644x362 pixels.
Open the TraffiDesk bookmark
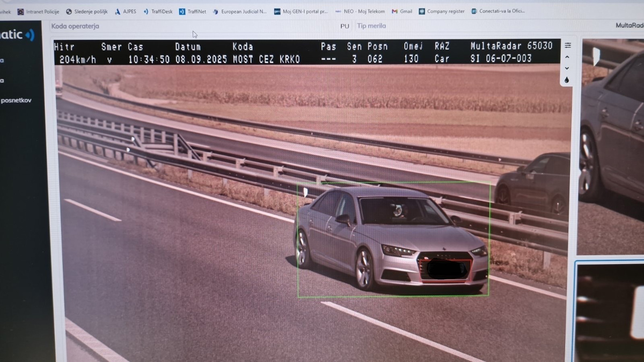tap(158, 11)
